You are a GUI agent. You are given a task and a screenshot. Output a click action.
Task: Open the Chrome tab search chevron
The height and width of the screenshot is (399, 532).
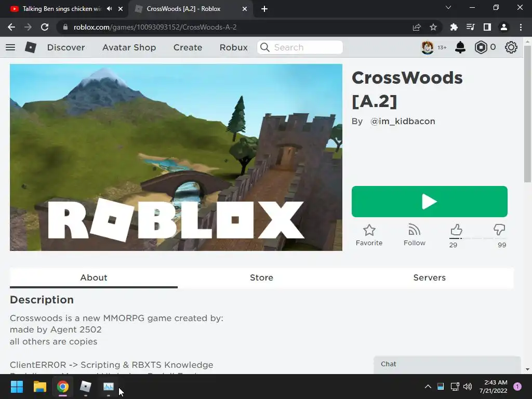point(448,7)
